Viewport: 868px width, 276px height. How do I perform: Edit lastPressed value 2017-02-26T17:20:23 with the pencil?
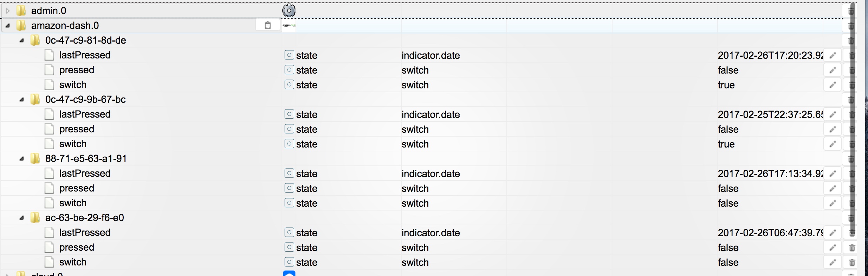(833, 55)
